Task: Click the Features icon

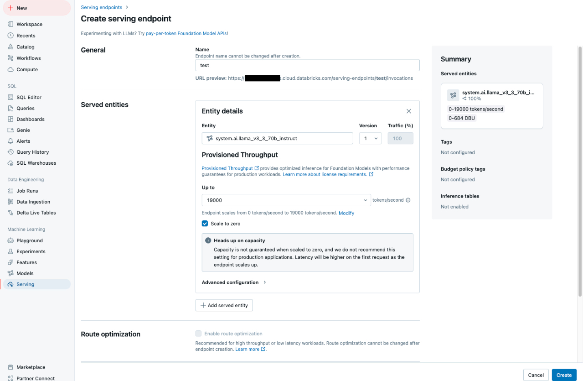Action: click(x=10, y=262)
